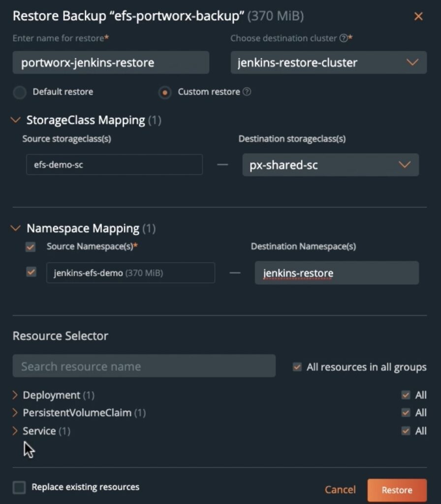Image resolution: width=441 pixels, height=504 pixels.
Task: Click help icon next to Custom restore
Action: (247, 92)
